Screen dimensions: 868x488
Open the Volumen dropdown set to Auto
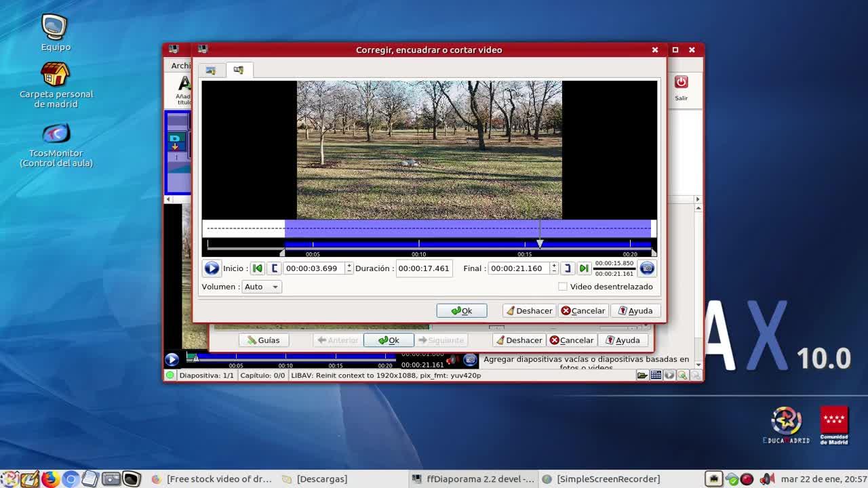coord(262,287)
